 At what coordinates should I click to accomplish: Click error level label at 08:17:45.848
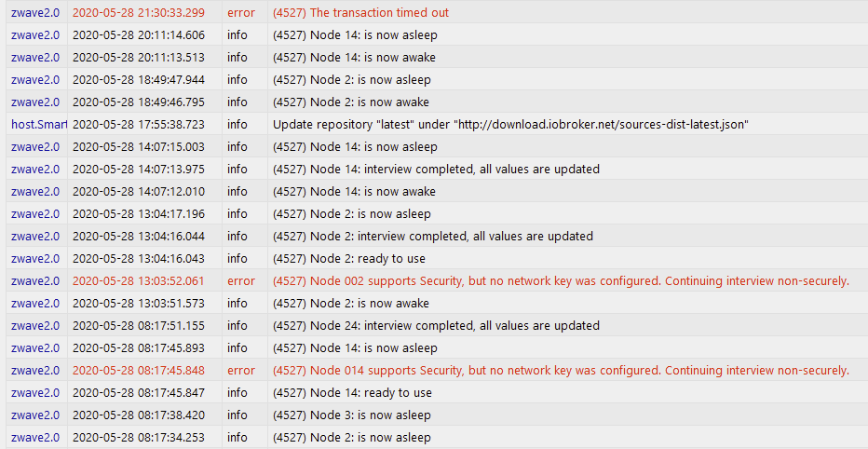241,371
